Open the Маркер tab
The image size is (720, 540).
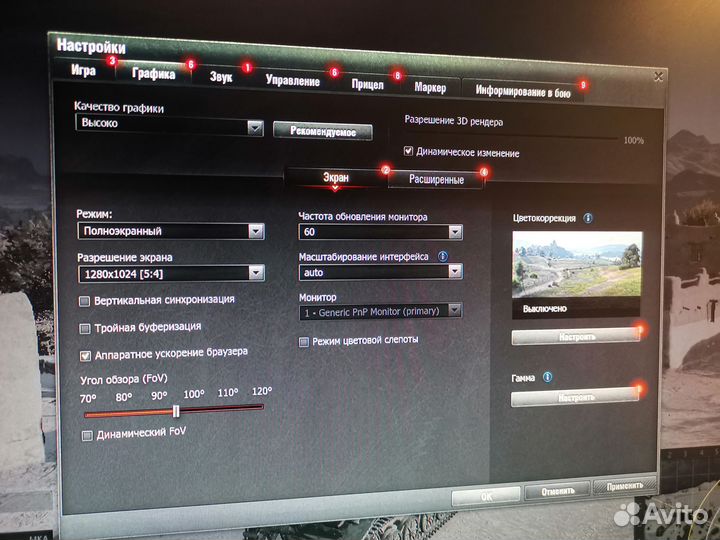[430, 87]
